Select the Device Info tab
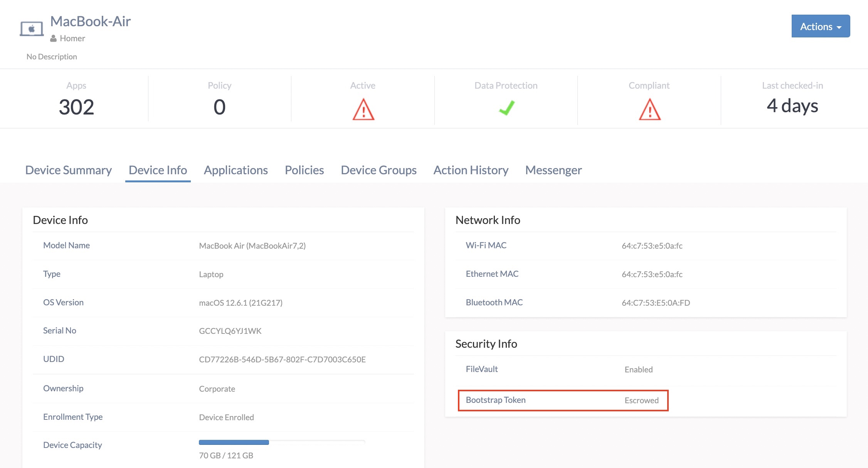 point(158,170)
